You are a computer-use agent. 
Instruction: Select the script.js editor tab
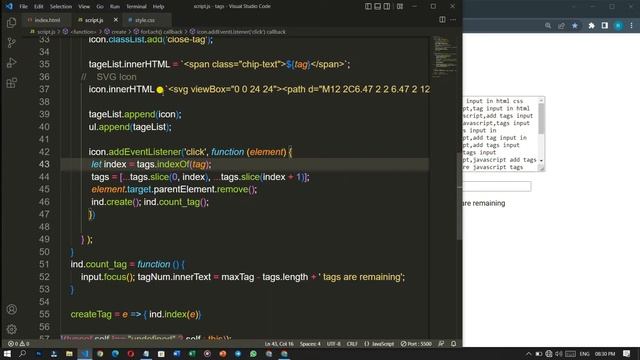93,20
